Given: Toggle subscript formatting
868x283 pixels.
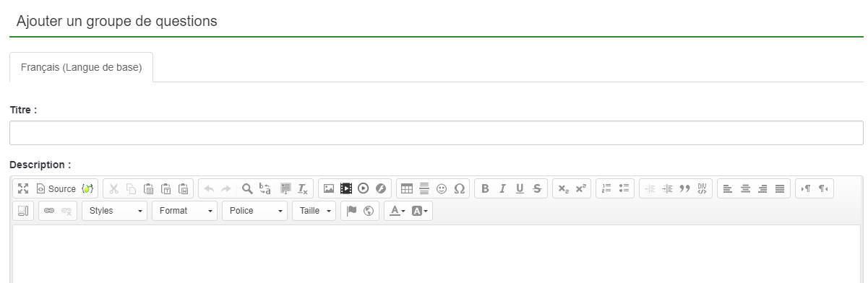Looking at the screenshot, I should pos(563,189).
